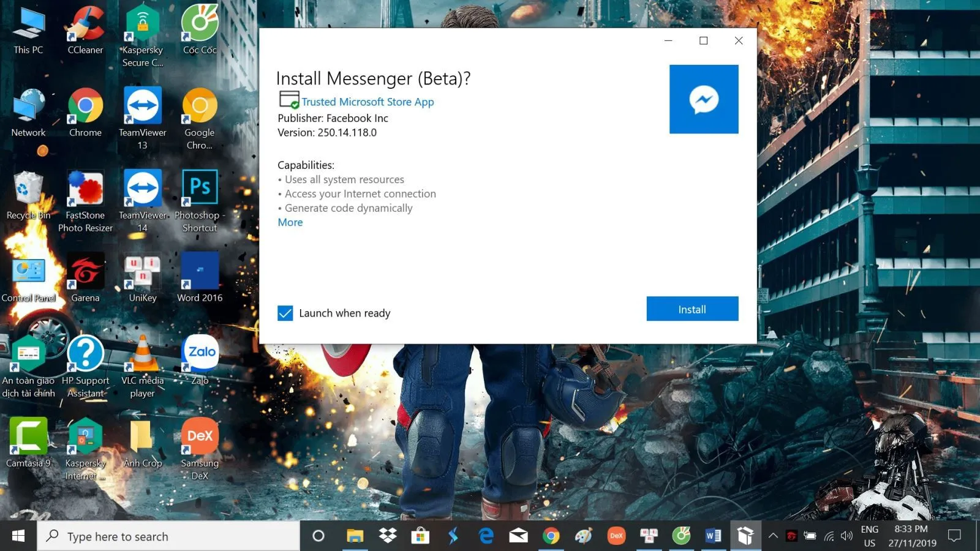Open File Explorer from the taskbar
The image size is (980, 551).
point(355,536)
